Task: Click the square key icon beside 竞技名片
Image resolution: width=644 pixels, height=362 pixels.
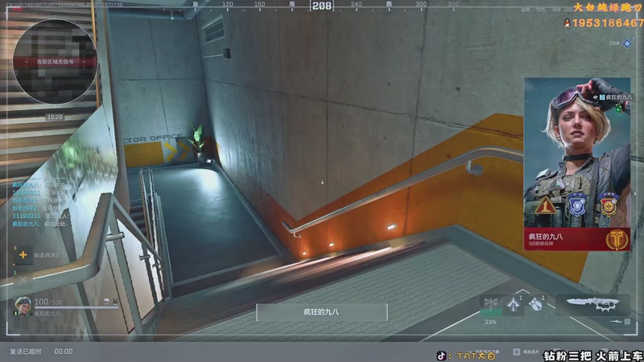Action: pos(516,352)
